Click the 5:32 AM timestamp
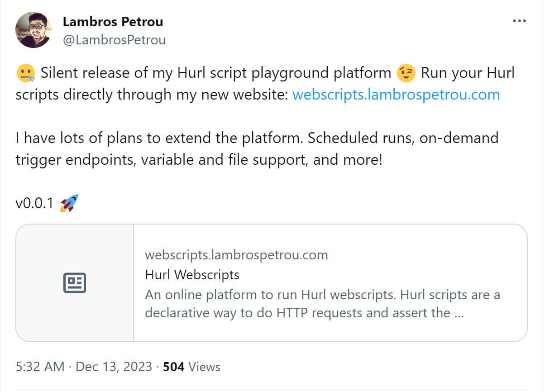This screenshot has height=392, width=545. tap(40, 366)
